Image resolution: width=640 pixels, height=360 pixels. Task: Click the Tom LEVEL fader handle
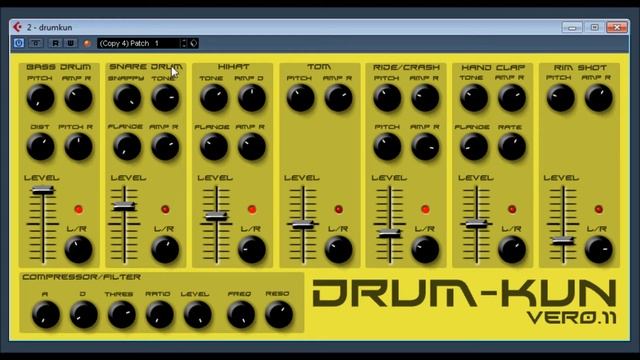tap(303, 224)
